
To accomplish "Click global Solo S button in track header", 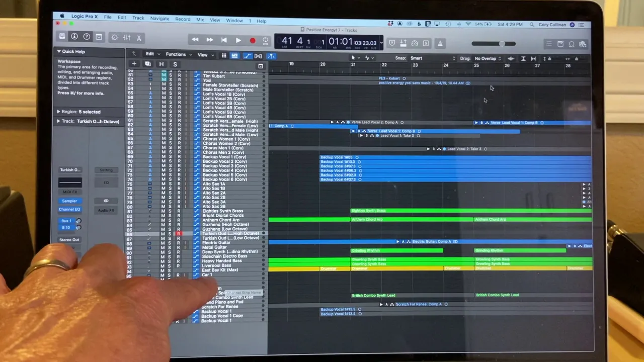I will [175, 64].
